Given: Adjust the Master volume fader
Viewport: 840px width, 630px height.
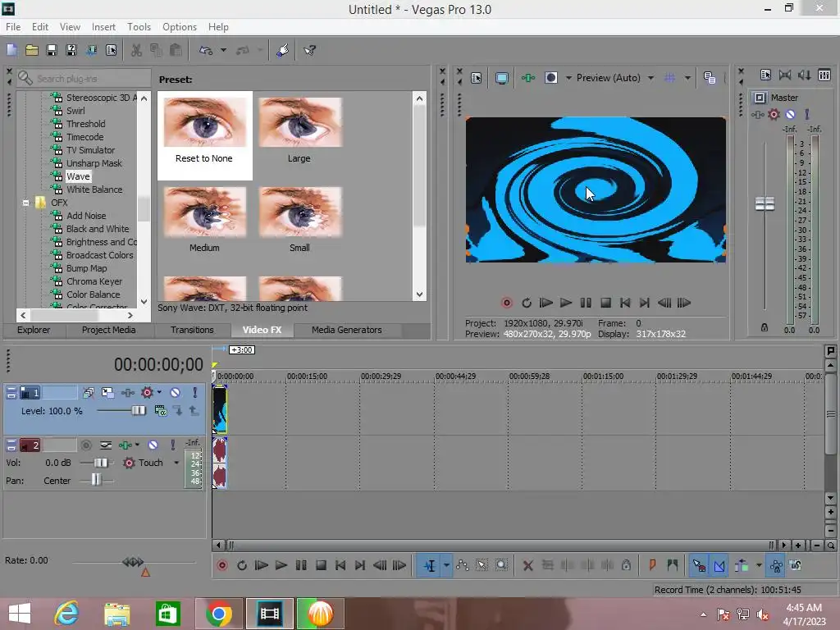Looking at the screenshot, I should (765, 203).
